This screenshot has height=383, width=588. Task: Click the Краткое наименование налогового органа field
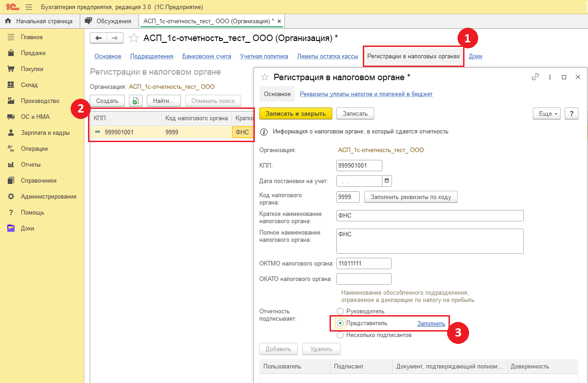430,216
